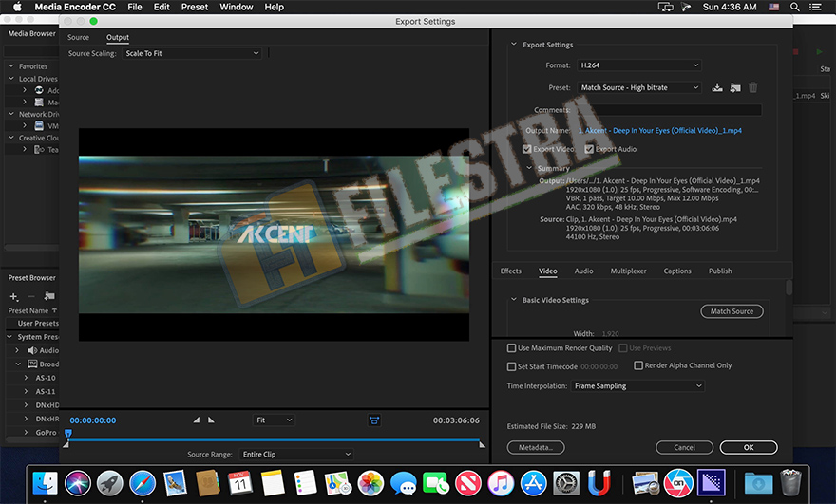
Task: Import a preset using folder icon
Action: tap(735, 87)
